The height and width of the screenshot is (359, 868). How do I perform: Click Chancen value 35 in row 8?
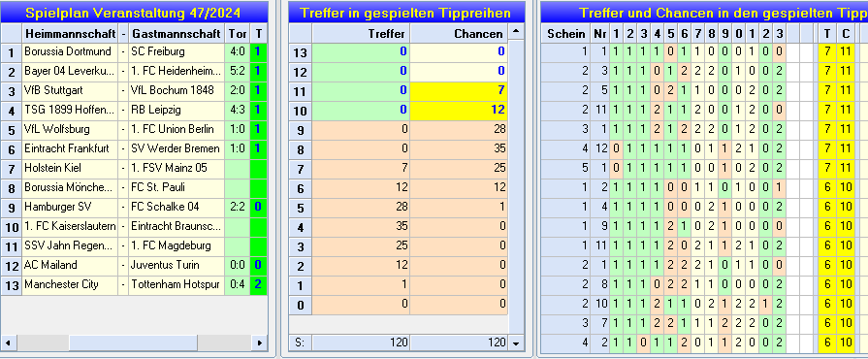pyautogui.click(x=459, y=149)
